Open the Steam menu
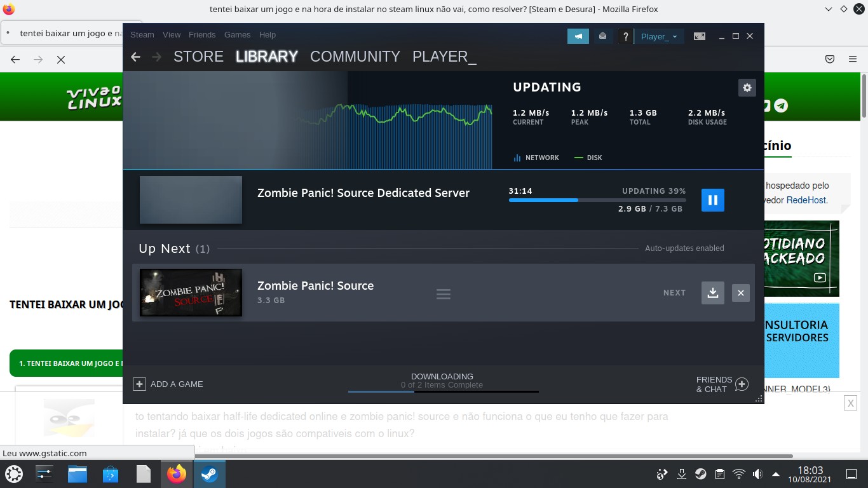The height and width of the screenshot is (488, 868). (x=142, y=34)
